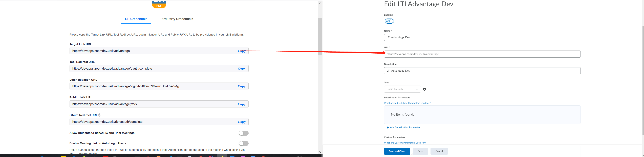The image size is (644, 157).
Task: Click the Description input field
Action: pos(482,71)
